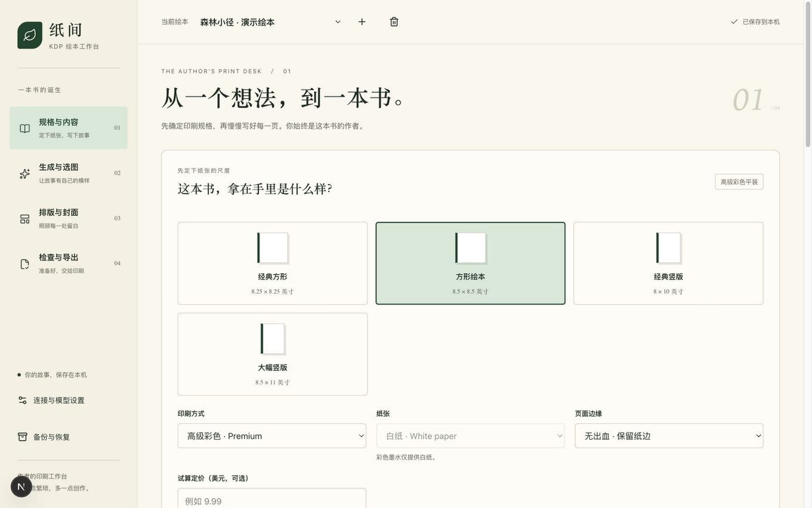Open the 当前绘本 book selector dropdown
This screenshot has height=508, width=812.
coord(270,22)
